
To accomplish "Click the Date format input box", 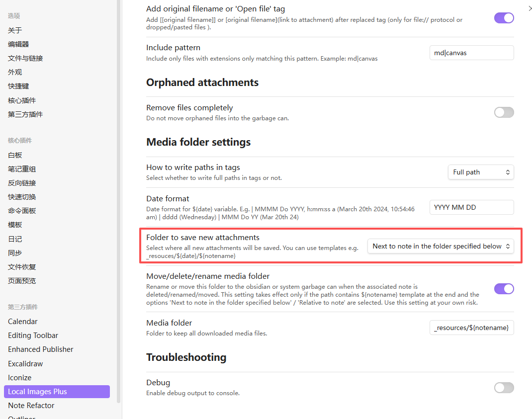I will [x=471, y=207].
